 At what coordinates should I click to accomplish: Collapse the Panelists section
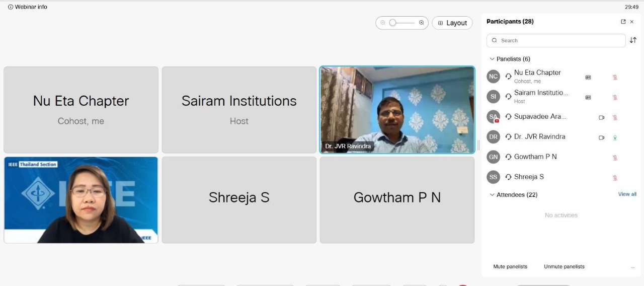[x=492, y=59]
